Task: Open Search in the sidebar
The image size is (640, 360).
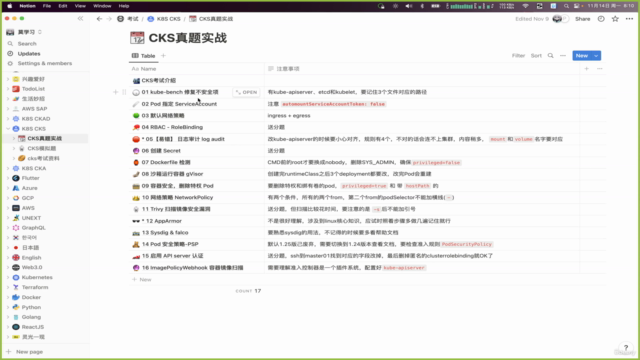Action: (27, 44)
